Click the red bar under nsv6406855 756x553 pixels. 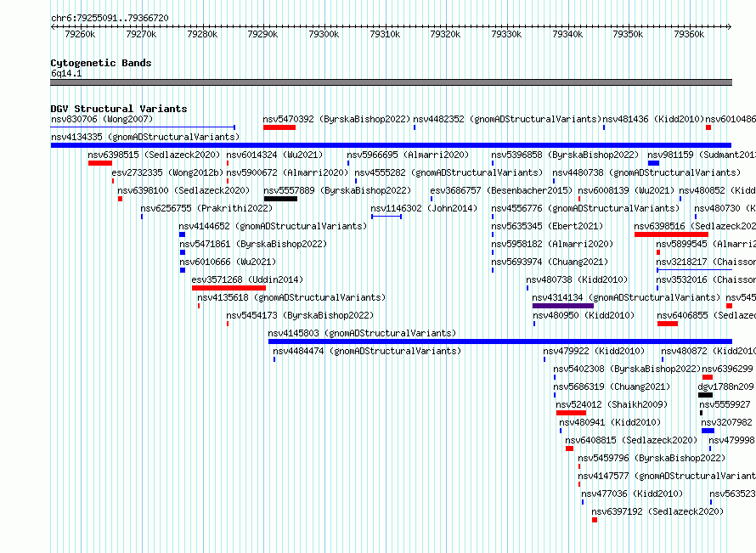668,324
